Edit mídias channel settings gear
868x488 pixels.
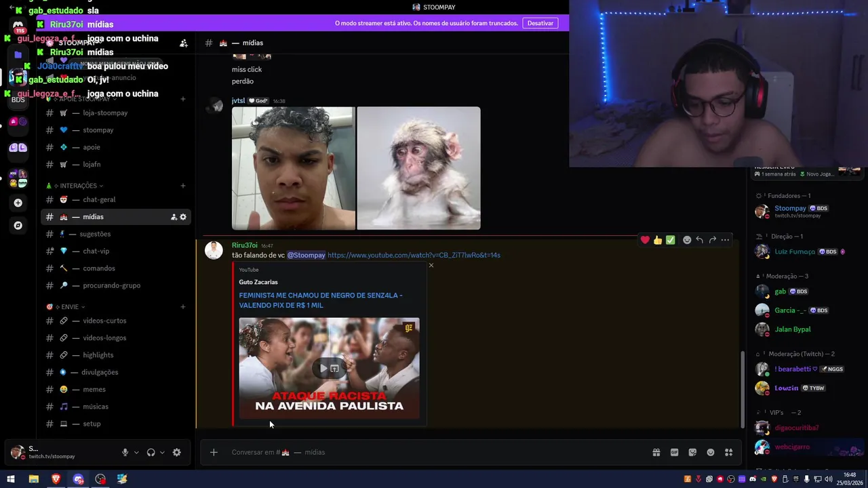(x=183, y=217)
